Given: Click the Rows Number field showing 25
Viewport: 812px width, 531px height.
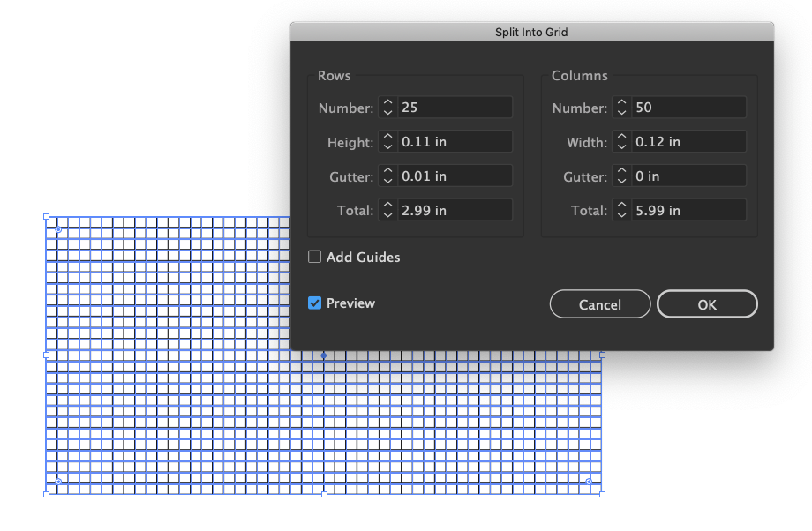Looking at the screenshot, I should (455, 108).
